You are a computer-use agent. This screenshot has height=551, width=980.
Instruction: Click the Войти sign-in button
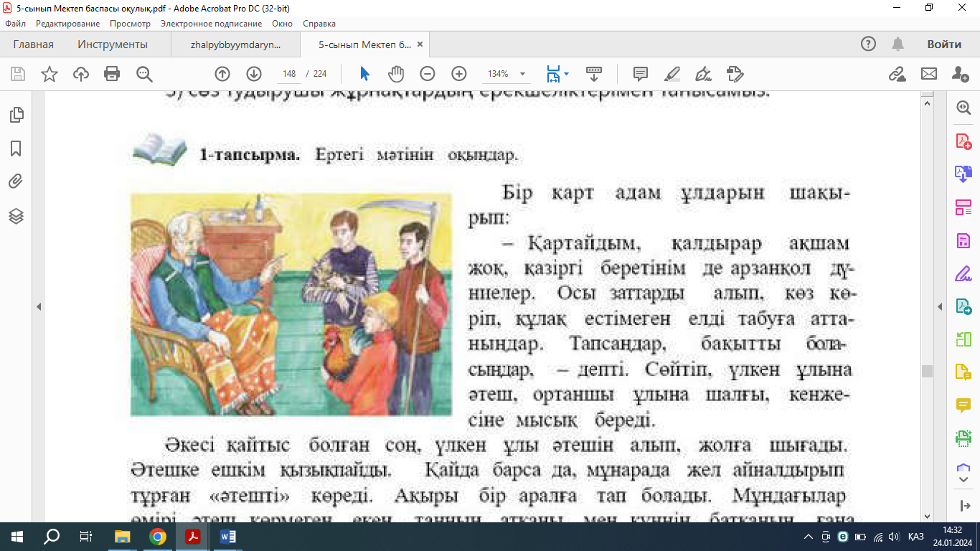click(x=944, y=44)
